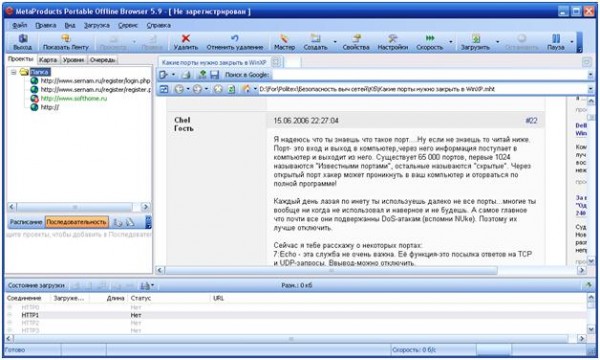
Task: Select the WinXP ports page tab
Action: [214, 62]
